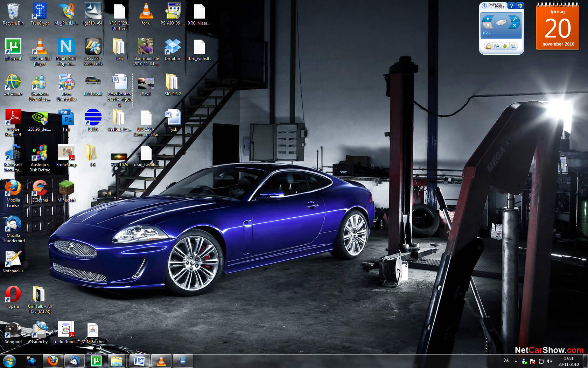This screenshot has width=588, height=368.
Task: Select the Adobe Reader 9 desktop shortcut
Action: tap(13, 123)
